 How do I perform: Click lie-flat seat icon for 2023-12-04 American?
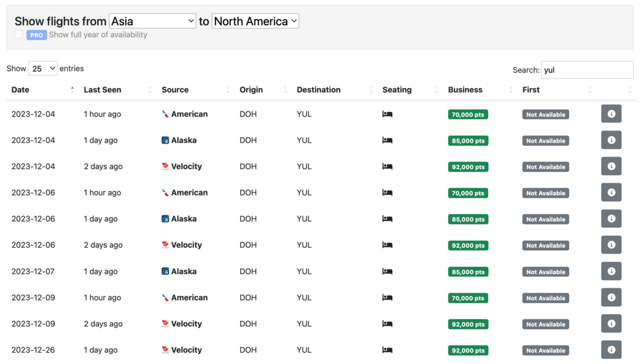point(387,114)
